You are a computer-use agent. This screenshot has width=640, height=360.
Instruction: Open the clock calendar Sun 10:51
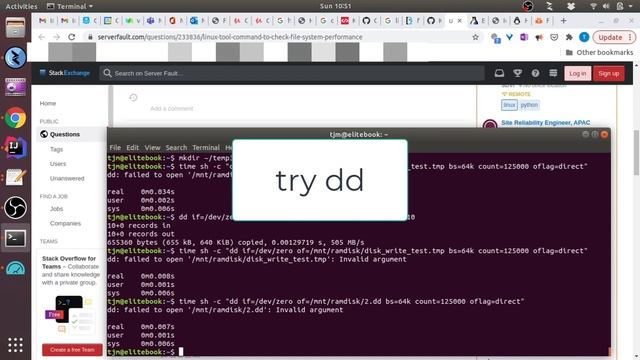click(336, 6)
